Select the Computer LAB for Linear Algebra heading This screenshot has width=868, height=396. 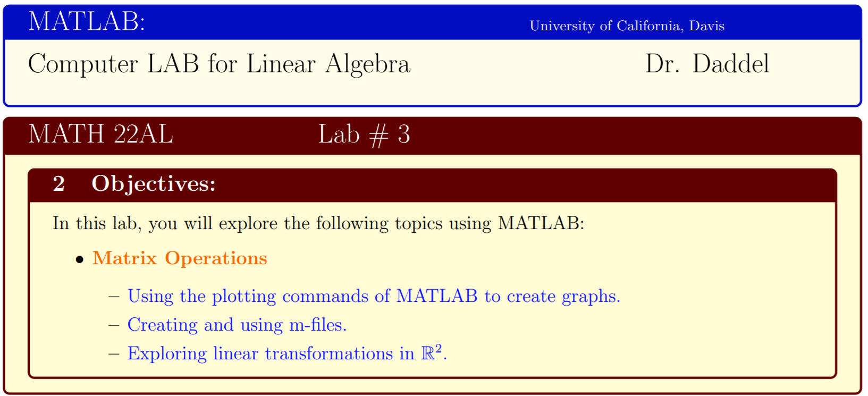[x=219, y=64]
